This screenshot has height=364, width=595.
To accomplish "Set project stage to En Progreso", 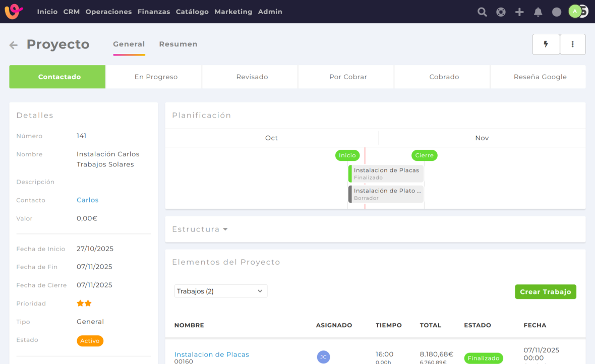I will [156, 77].
